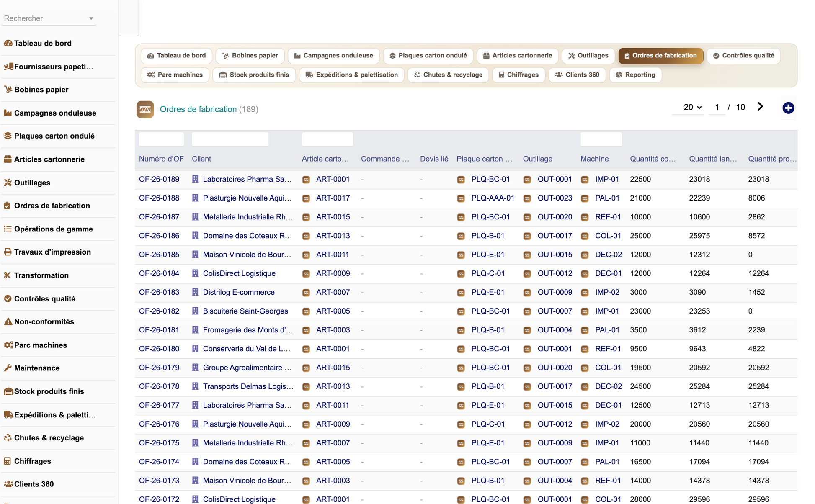Click the Stock produits finis warehouse icon in sidebar
This screenshot has width=815, height=504.
pos(8,391)
